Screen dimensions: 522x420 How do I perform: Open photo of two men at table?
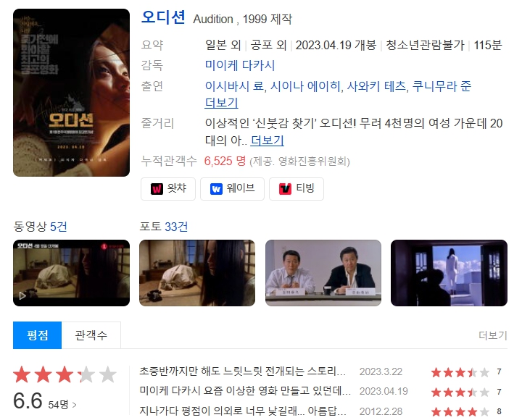[323, 273]
